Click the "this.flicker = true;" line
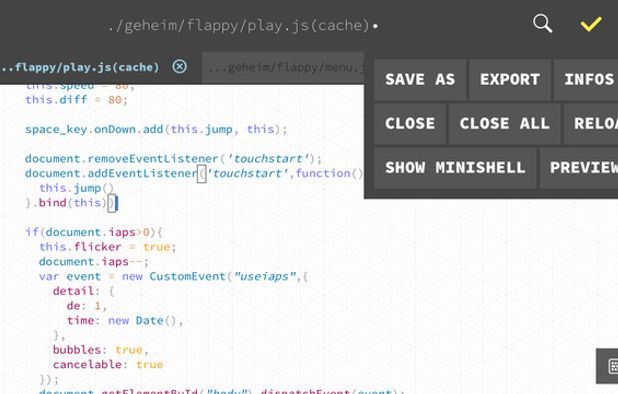This screenshot has width=618, height=394. (108, 247)
